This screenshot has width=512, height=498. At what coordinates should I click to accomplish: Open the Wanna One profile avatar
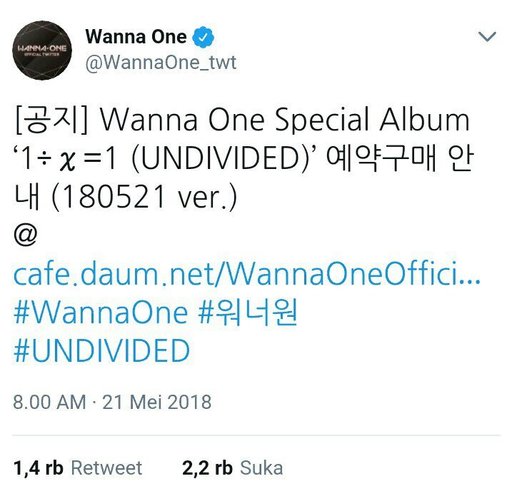coord(42,50)
